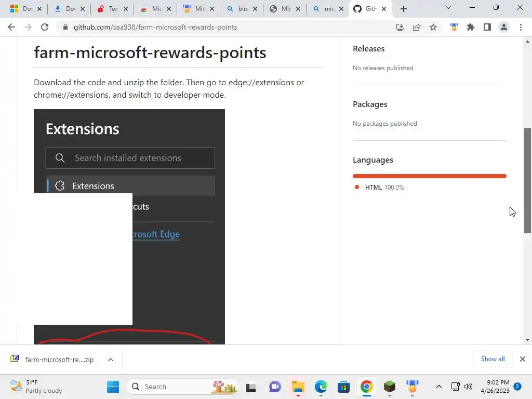Open Chrome's three-dot menu
This screenshot has height=399, width=532.
coord(521,27)
